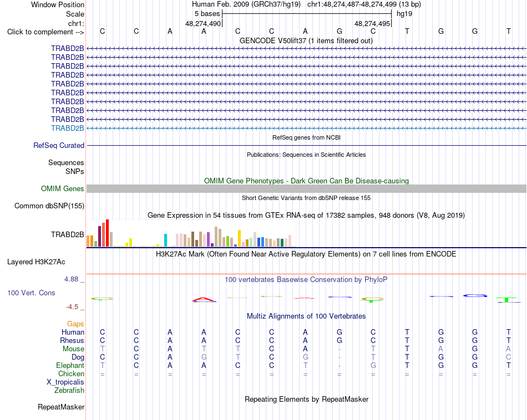Click the RefSeq Curated intron line
Viewport: 527px width, 420px height.
tap(306, 145)
